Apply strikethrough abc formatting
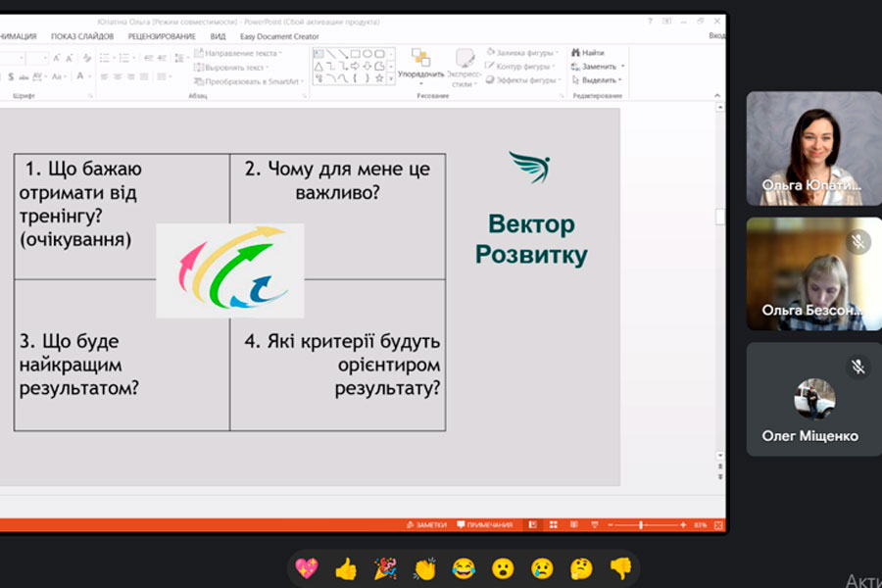The height and width of the screenshot is (588, 882). 24,76
